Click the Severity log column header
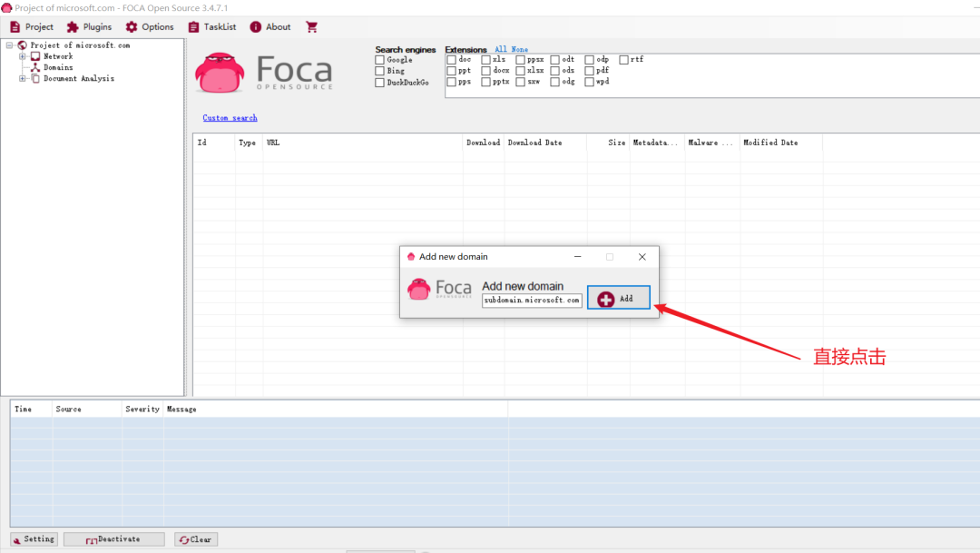The image size is (980, 553). click(142, 410)
